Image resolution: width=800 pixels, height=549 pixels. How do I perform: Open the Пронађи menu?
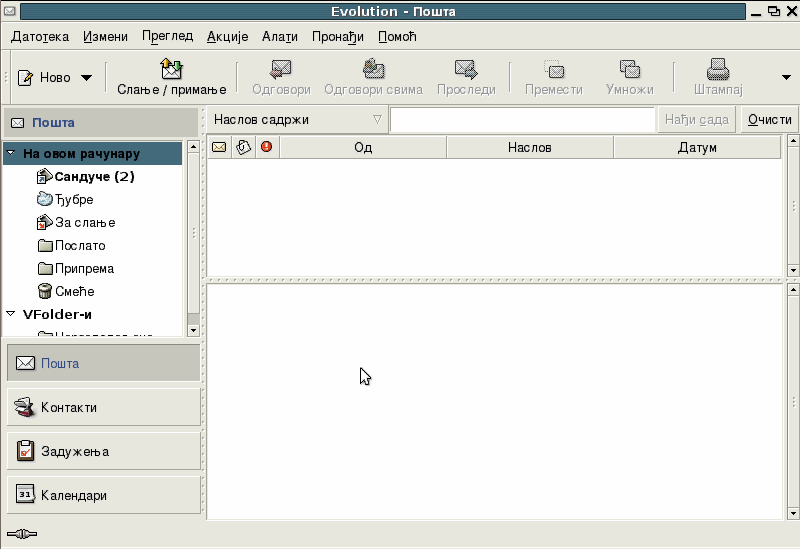coord(338,37)
